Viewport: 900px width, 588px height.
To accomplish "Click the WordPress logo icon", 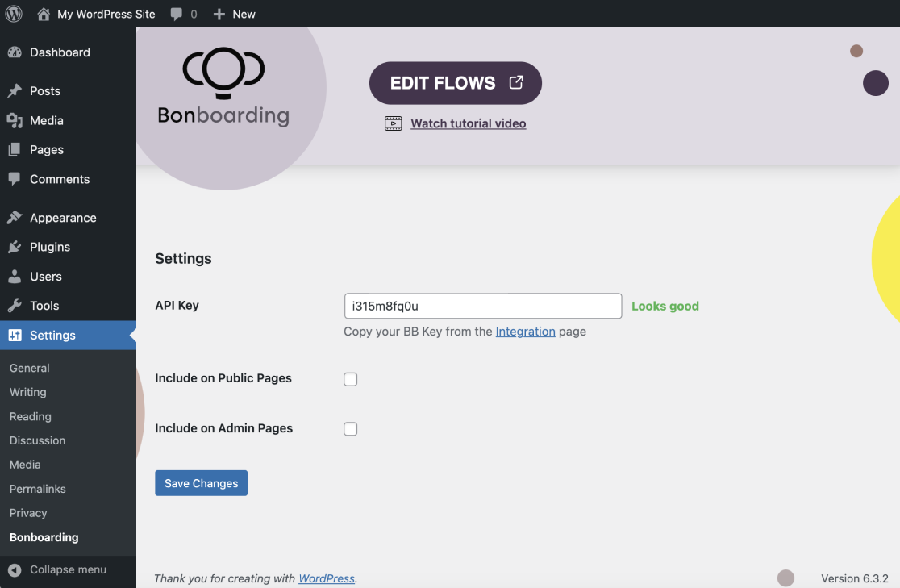I will click(x=14, y=14).
